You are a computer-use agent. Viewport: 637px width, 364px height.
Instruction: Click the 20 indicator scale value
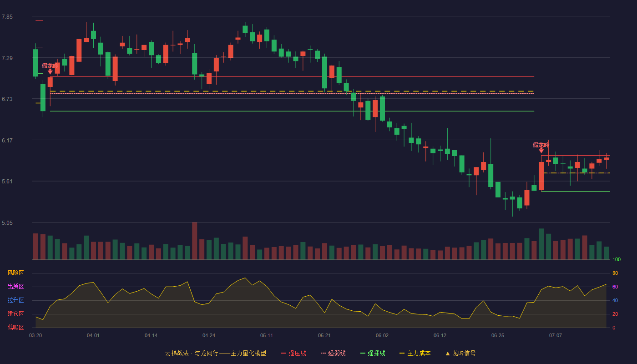point(615,314)
